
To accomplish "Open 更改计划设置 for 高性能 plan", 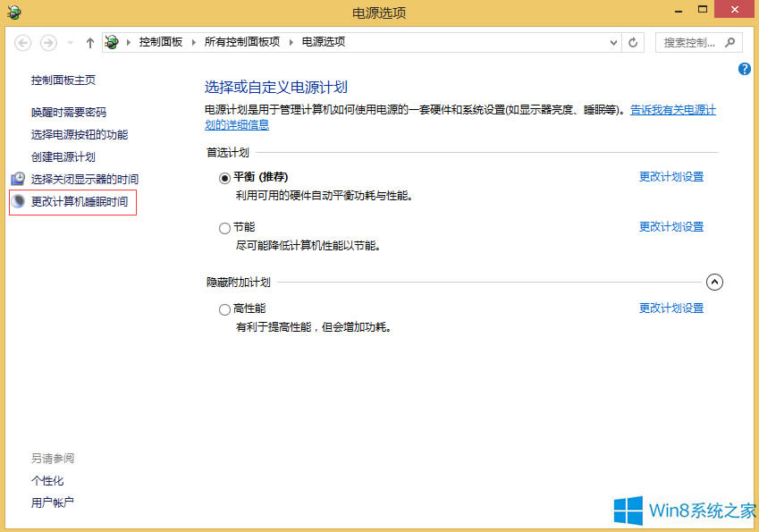I will (671, 308).
